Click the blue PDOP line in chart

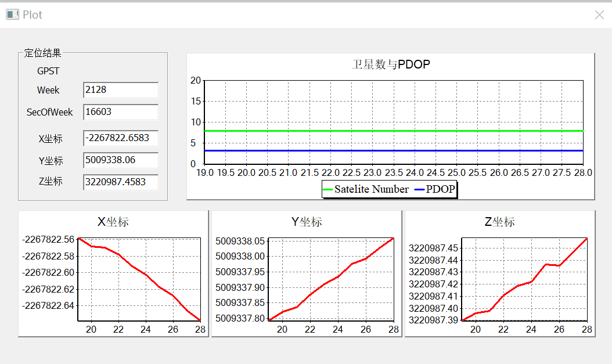tap(394, 150)
